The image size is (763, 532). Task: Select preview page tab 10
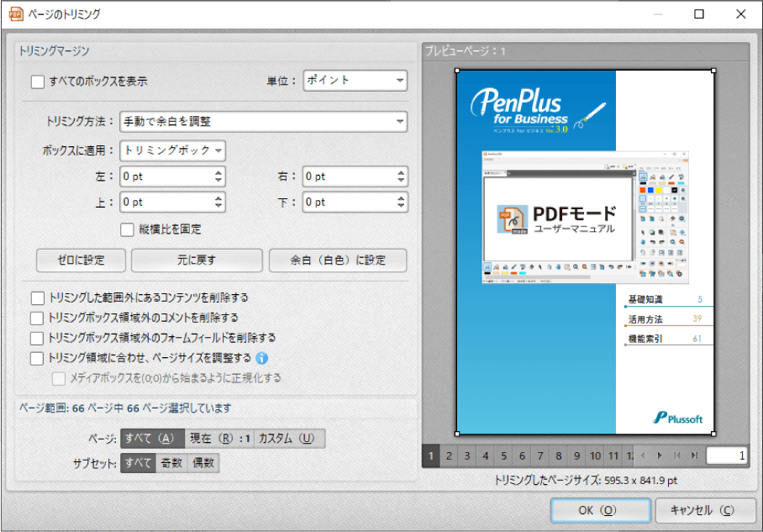pyautogui.click(x=595, y=456)
